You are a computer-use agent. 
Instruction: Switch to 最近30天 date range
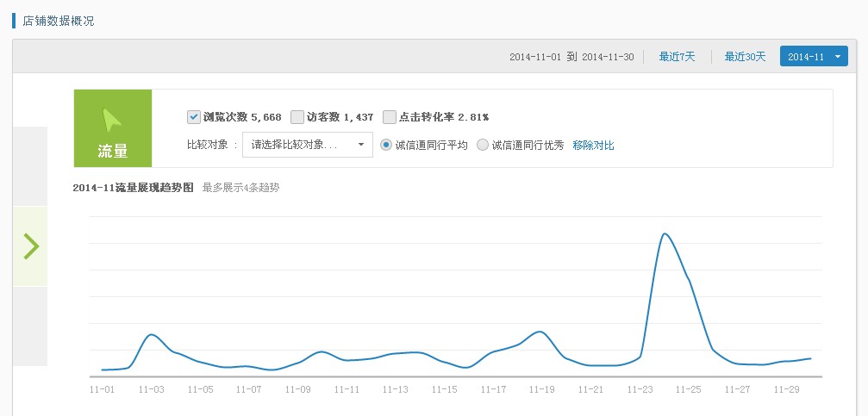coord(745,57)
